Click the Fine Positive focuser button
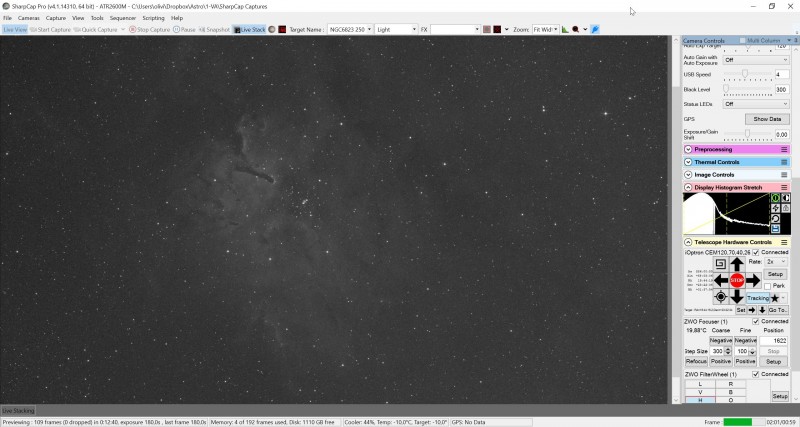This screenshot has width=800, height=427. click(745, 361)
